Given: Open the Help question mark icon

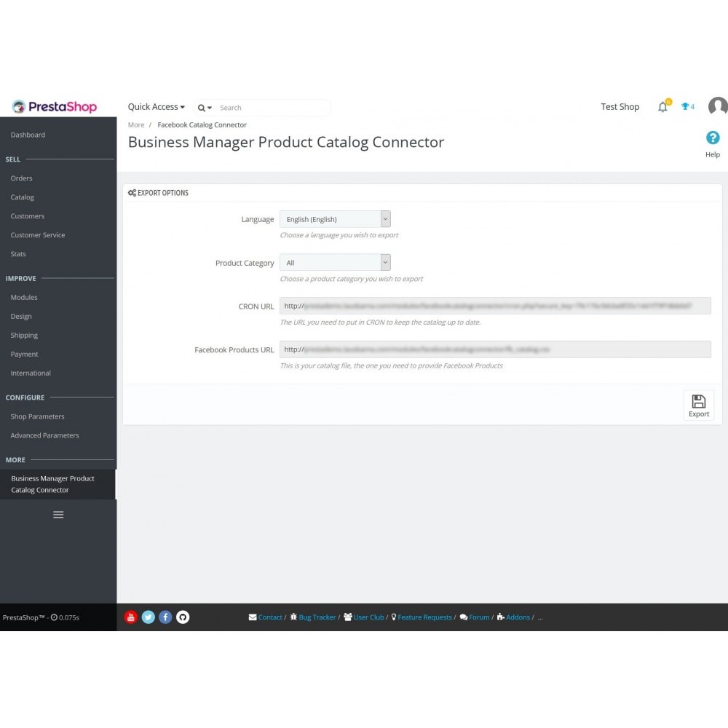Looking at the screenshot, I should pos(713,138).
